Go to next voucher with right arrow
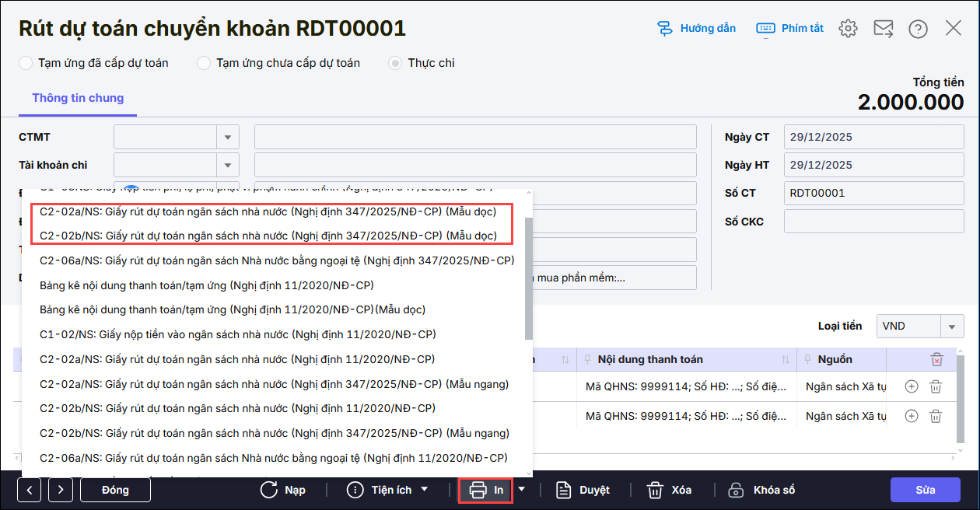The width and height of the screenshot is (980, 510). (x=61, y=490)
